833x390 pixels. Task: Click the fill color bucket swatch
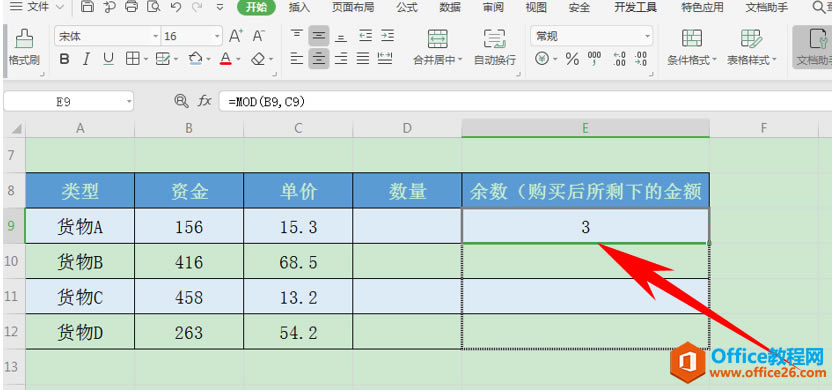196,58
